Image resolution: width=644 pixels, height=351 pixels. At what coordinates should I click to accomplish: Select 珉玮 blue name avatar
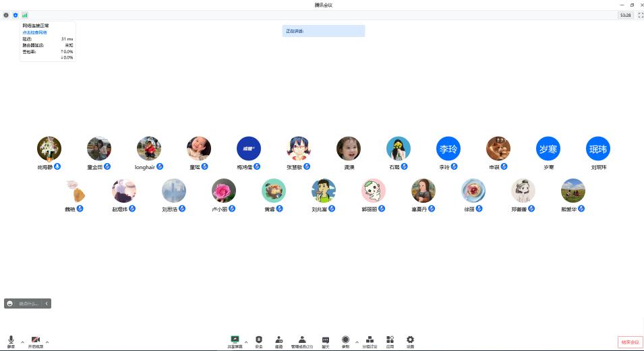tap(598, 149)
